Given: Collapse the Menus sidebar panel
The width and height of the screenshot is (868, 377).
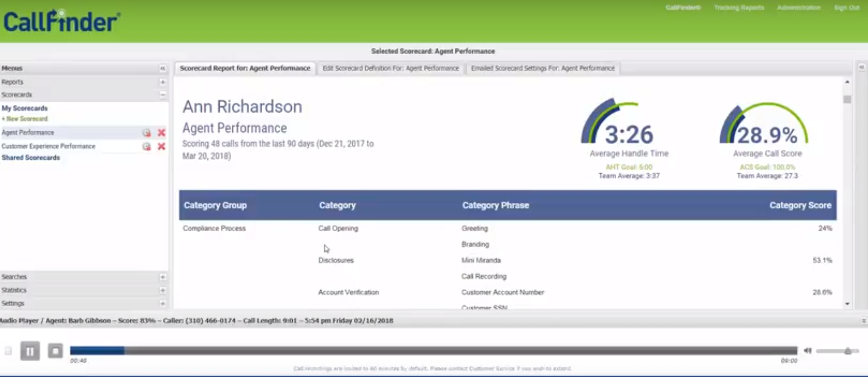Looking at the screenshot, I should point(163,68).
